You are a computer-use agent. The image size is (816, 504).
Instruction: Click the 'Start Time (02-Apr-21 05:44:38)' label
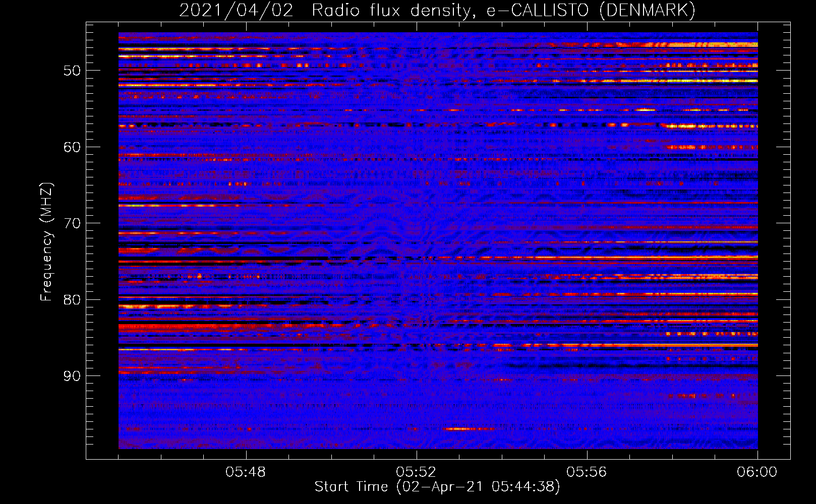coord(437,487)
